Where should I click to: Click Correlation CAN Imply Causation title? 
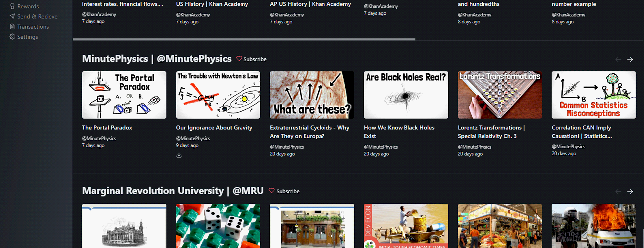click(x=582, y=132)
